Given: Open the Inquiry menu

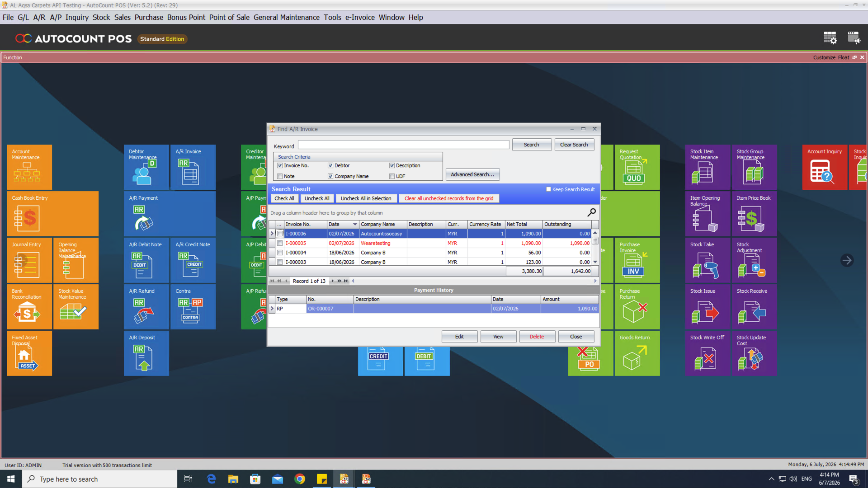Looking at the screenshot, I should 77,17.
